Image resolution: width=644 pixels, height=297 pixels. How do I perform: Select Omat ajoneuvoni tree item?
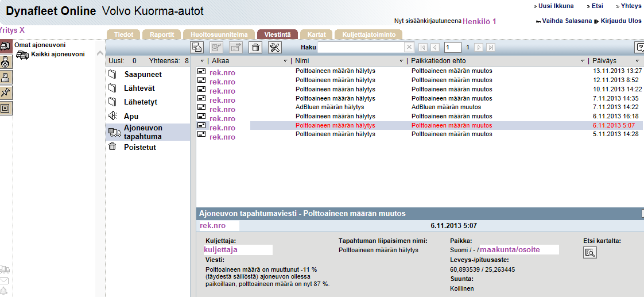point(40,45)
